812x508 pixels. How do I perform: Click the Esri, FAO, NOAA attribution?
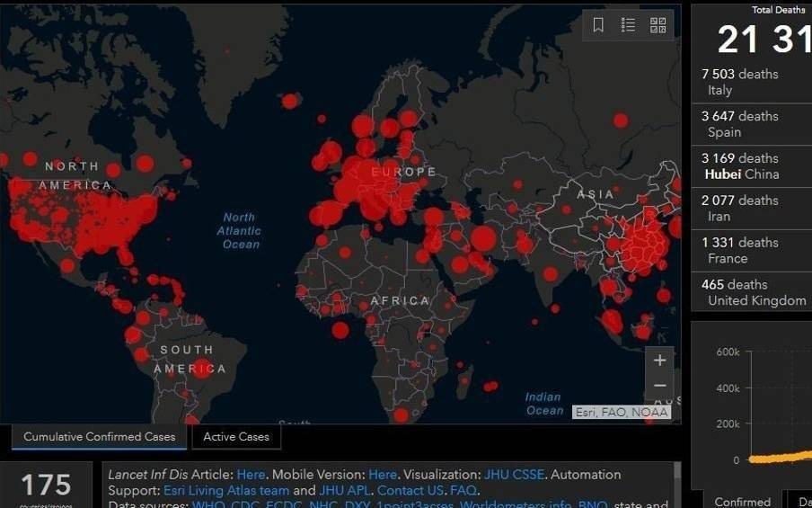click(622, 413)
